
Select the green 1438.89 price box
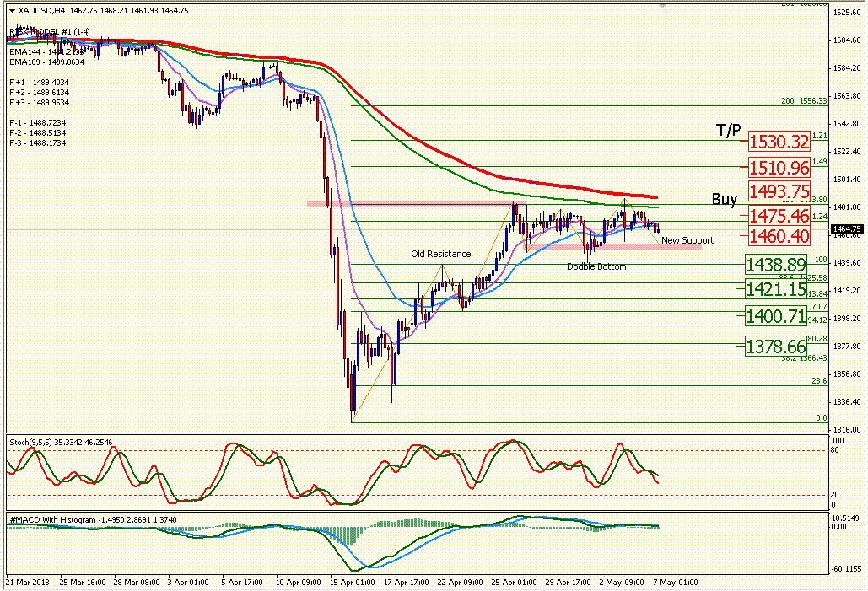tap(775, 265)
